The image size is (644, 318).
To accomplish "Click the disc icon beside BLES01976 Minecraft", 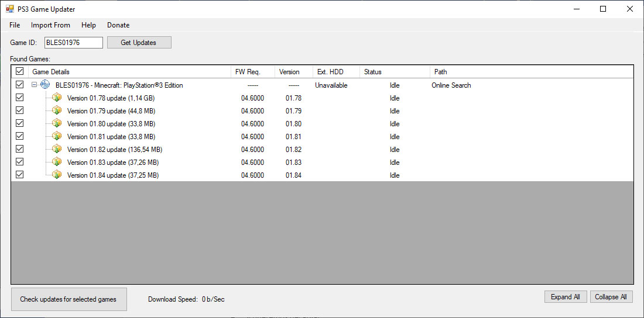I will [44, 85].
